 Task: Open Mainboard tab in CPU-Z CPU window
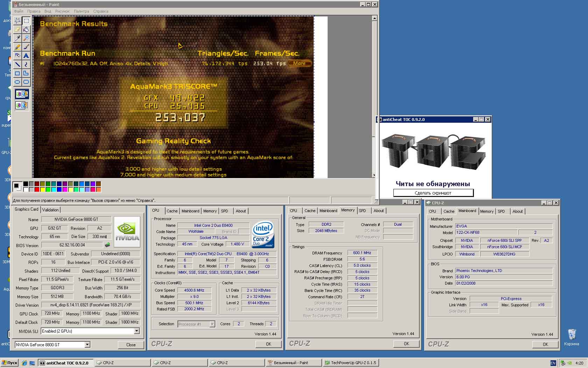tap(190, 211)
